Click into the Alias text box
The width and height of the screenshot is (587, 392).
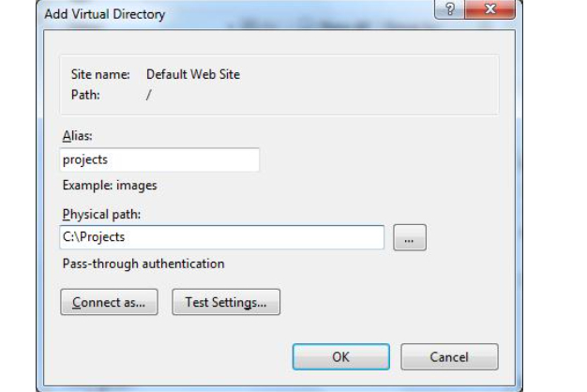point(159,159)
